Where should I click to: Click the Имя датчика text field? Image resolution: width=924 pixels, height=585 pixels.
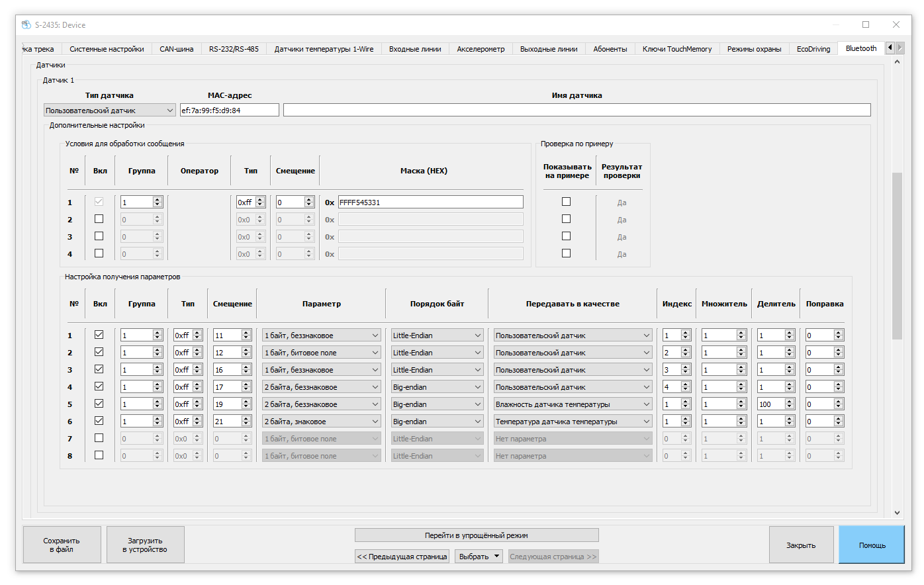tap(577, 111)
